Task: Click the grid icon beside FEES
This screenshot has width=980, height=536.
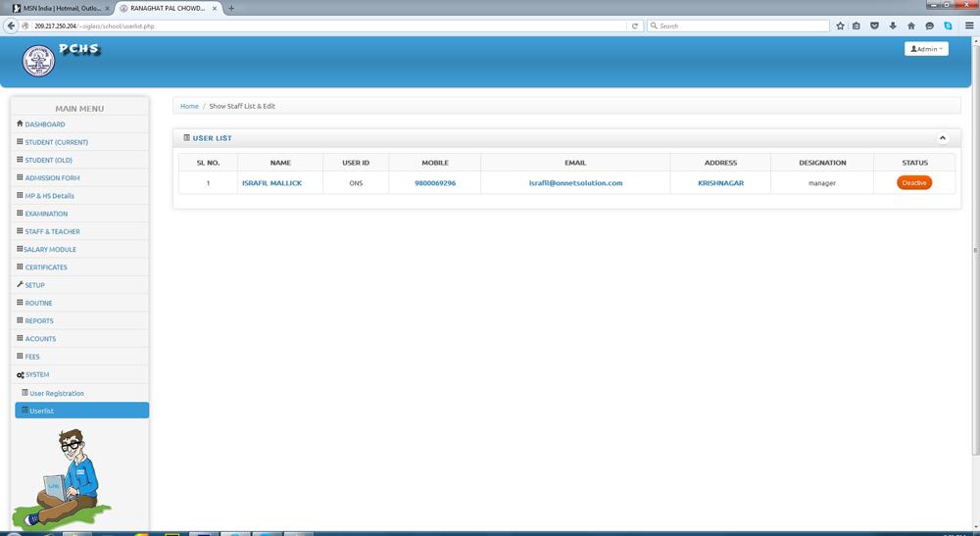Action: click(20, 356)
